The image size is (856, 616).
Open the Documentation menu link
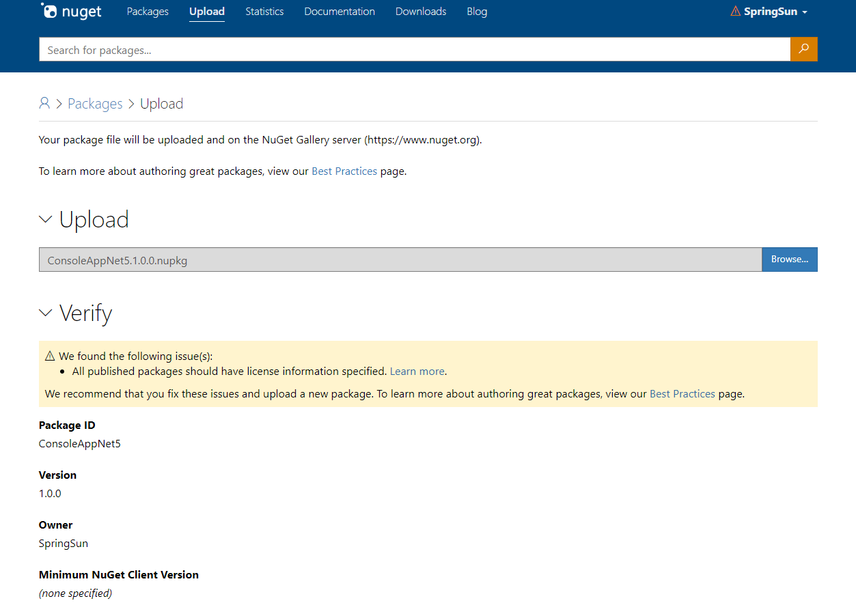(x=340, y=12)
